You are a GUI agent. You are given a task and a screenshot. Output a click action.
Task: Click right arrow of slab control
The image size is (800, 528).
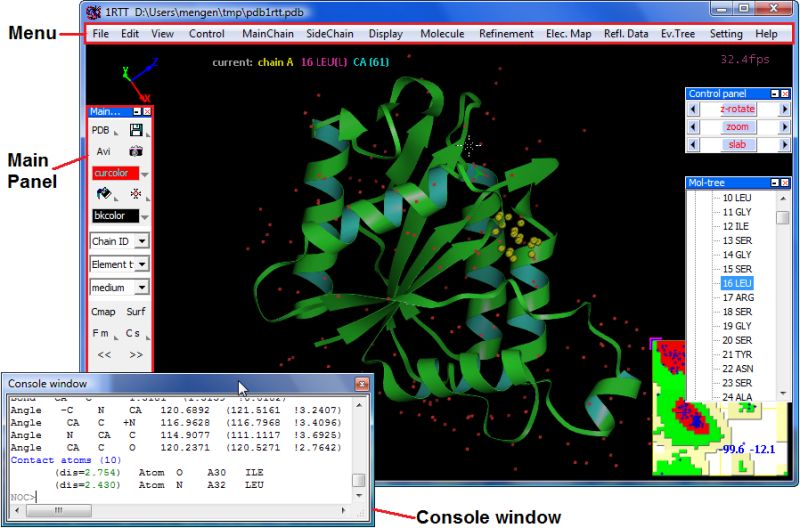(x=785, y=145)
